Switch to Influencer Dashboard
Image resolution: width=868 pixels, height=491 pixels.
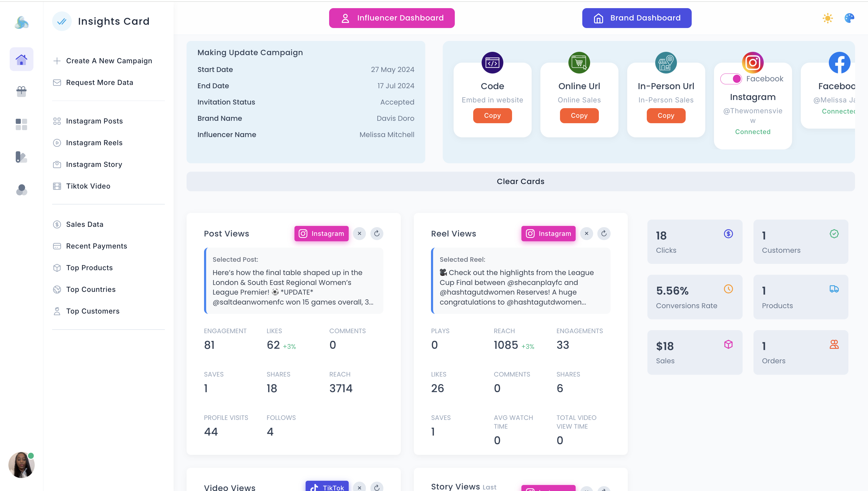(x=392, y=18)
